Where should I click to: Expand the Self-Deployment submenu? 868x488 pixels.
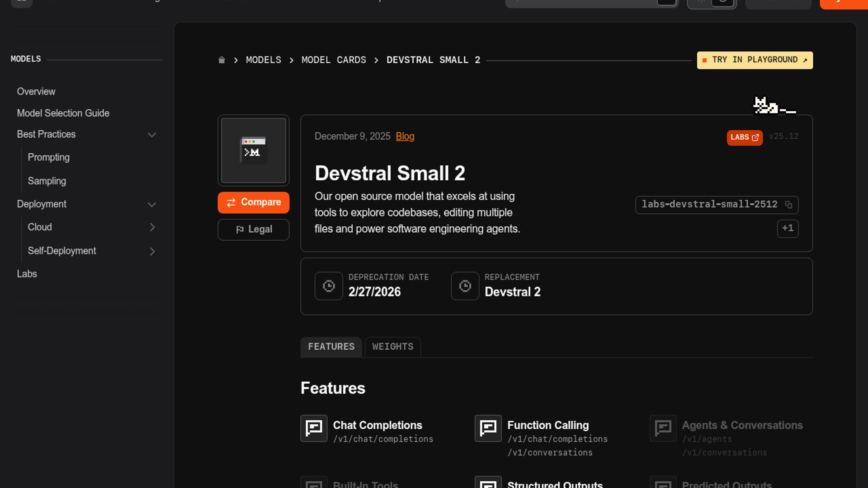152,251
